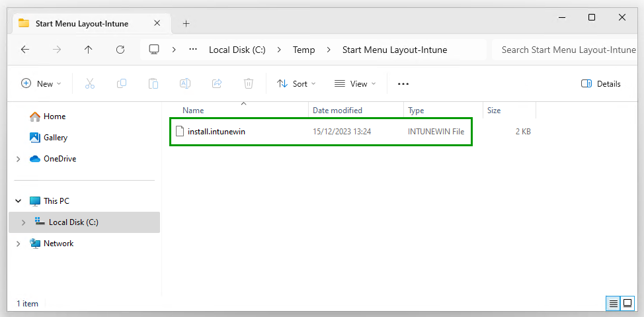Click the Delete trash can icon
Viewport: 644px width, 317px height.
[x=249, y=83]
